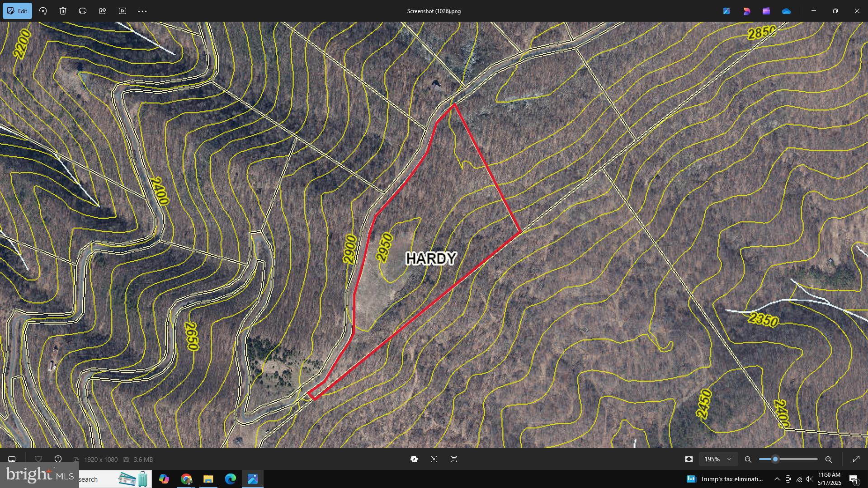Show file info panel

pos(58,459)
